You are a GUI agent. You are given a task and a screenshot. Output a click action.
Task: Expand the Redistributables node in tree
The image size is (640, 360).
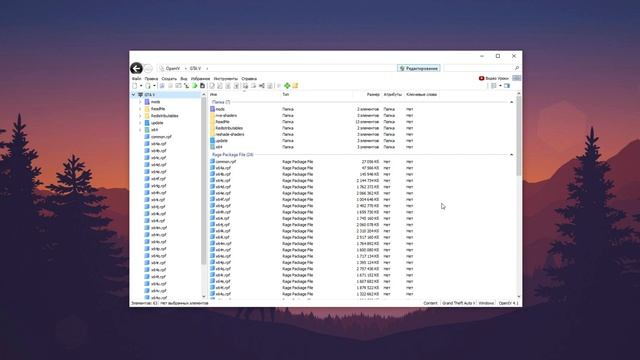140,116
